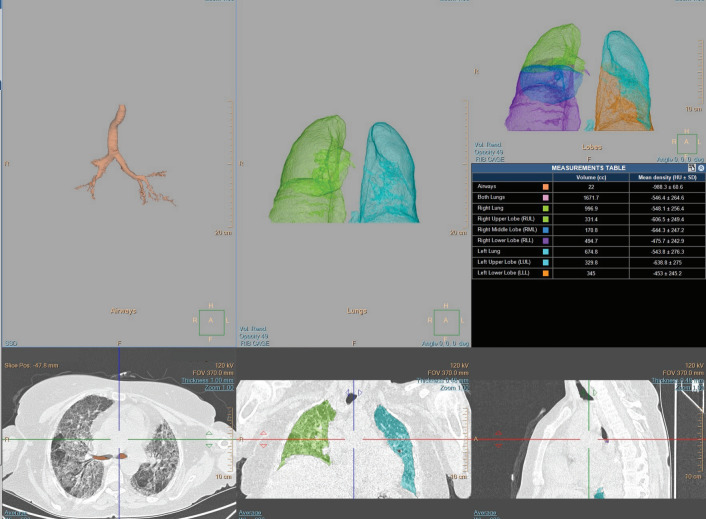Click Zoom label in axial CT view
Image resolution: width=706 pixels, height=519 pixels.
218,386
